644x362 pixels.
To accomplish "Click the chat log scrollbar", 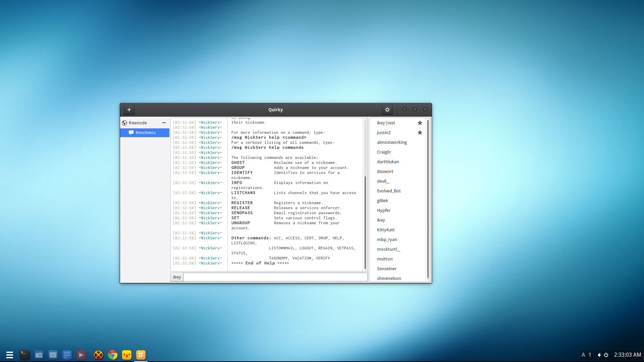I will tap(365, 222).
